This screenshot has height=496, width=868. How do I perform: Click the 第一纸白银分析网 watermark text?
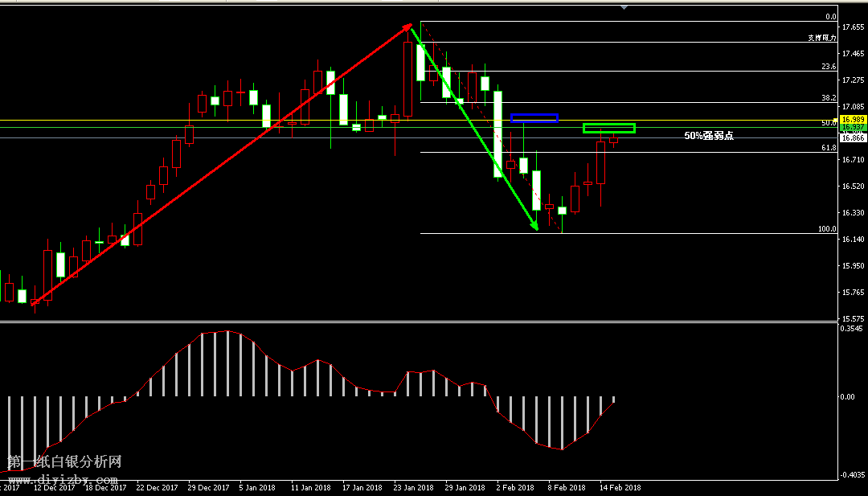pos(64,462)
